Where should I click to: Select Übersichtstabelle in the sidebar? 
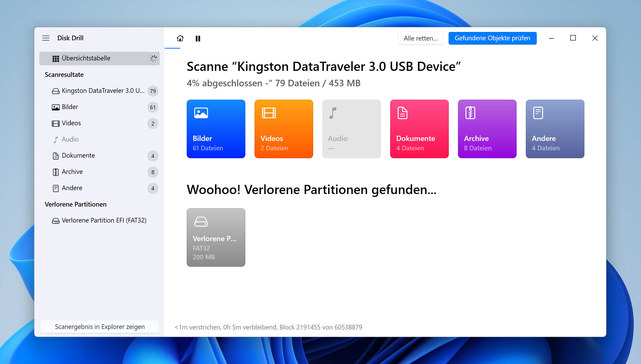coord(100,58)
